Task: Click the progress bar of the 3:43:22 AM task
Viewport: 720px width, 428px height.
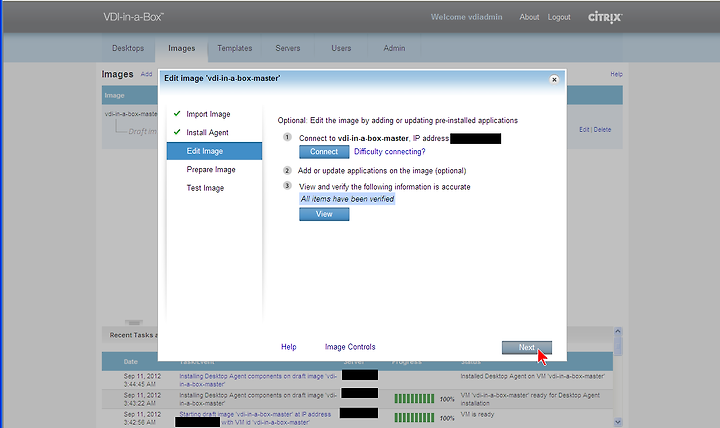Action: (x=414, y=399)
